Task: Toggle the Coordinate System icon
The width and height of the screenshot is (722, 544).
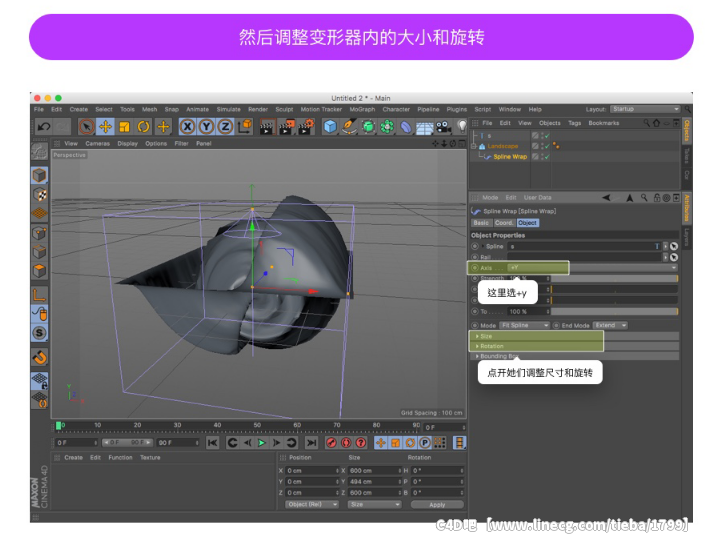Action: click(245, 126)
